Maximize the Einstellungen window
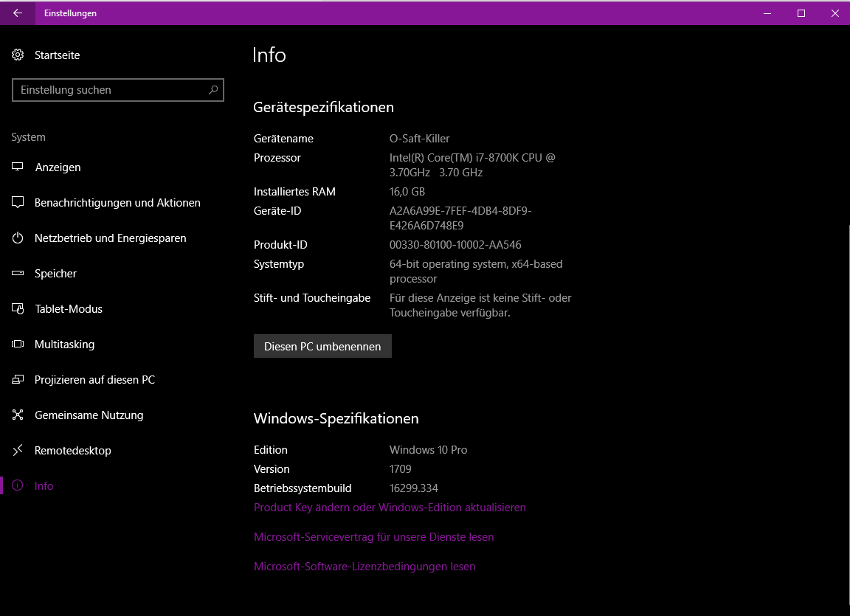Image resolution: width=850 pixels, height=616 pixels. click(801, 13)
